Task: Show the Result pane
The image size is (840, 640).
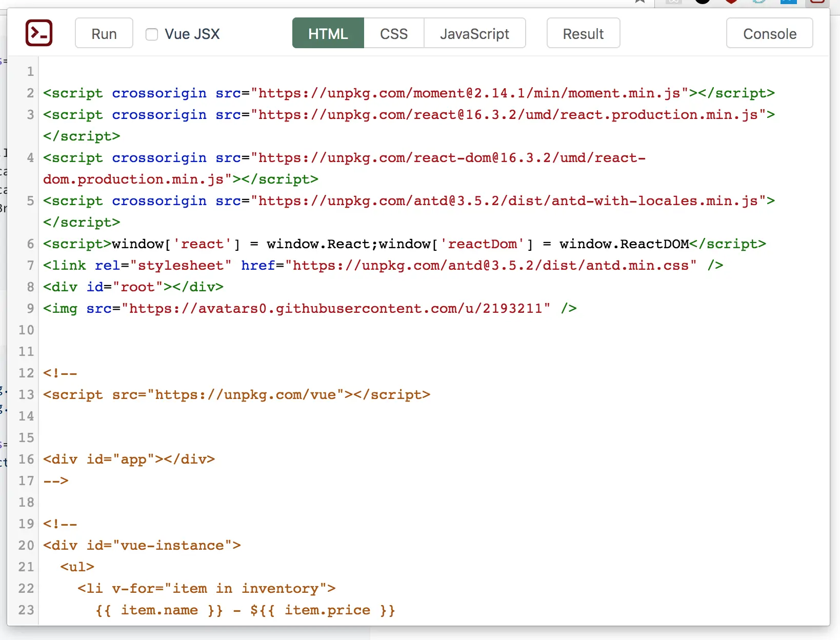Action: [x=583, y=33]
